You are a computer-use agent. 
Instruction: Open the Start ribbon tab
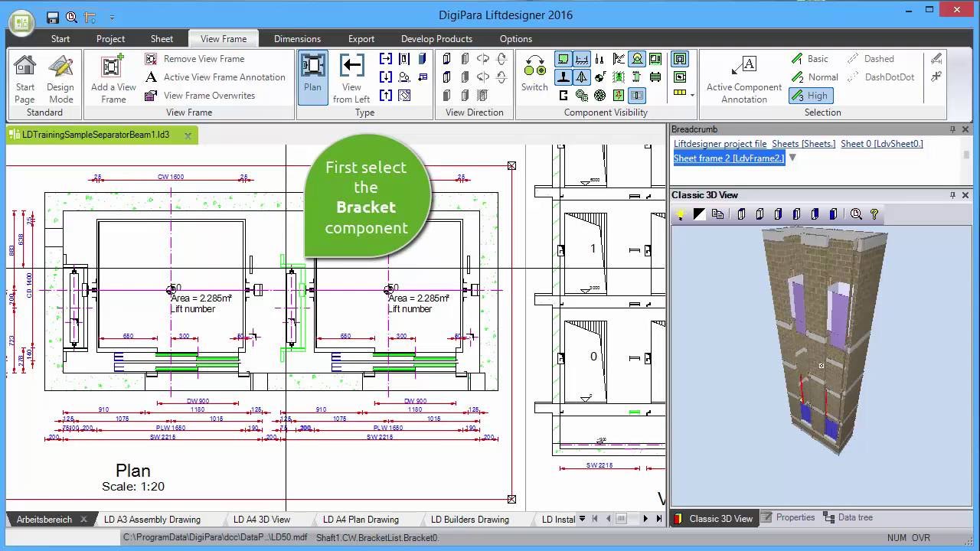60,39
